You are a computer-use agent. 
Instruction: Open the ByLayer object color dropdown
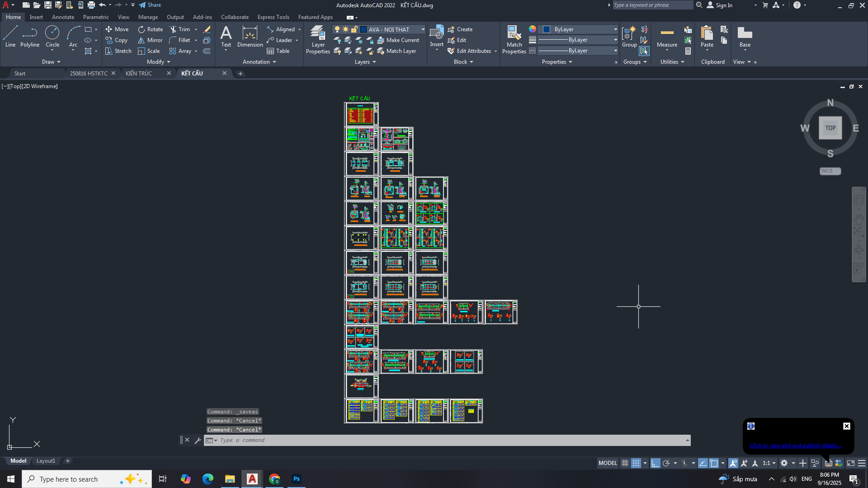tap(615, 29)
